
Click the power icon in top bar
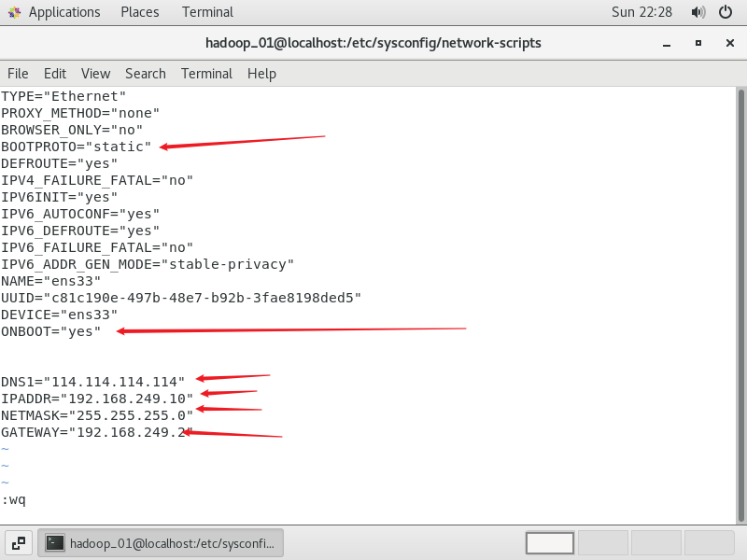(x=726, y=12)
